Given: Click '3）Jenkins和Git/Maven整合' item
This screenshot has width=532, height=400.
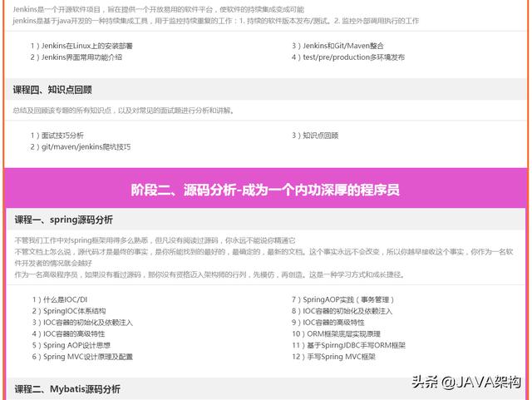Looking at the screenshot, I should click(337, 46).
